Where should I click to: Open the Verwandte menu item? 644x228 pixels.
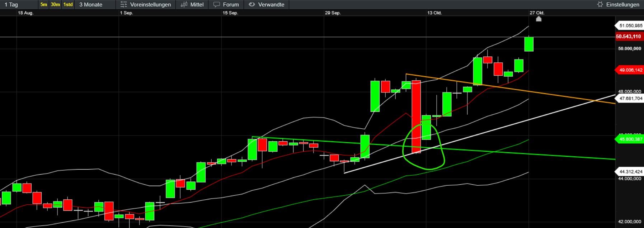pos(271,5)
